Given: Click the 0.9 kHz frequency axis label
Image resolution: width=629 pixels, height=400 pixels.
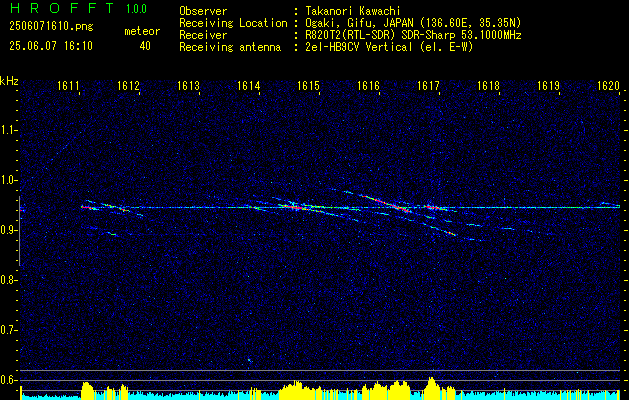Looking at the screenshot, I should (x=8, y=230).
